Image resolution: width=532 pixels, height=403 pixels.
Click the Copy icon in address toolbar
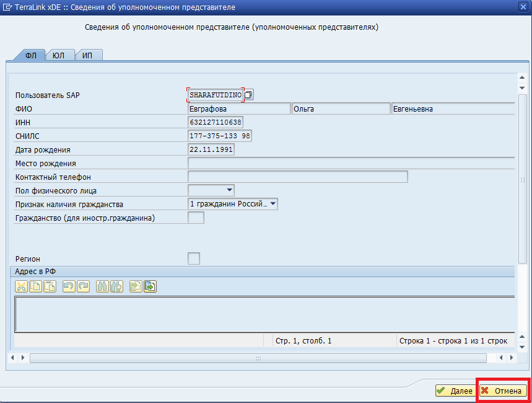[35, 286]
